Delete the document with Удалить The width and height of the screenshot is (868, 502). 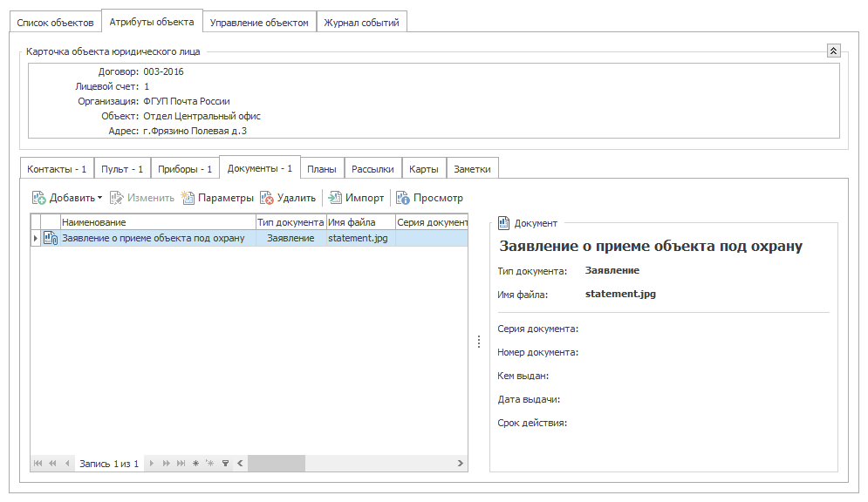[x=288, y=198]
